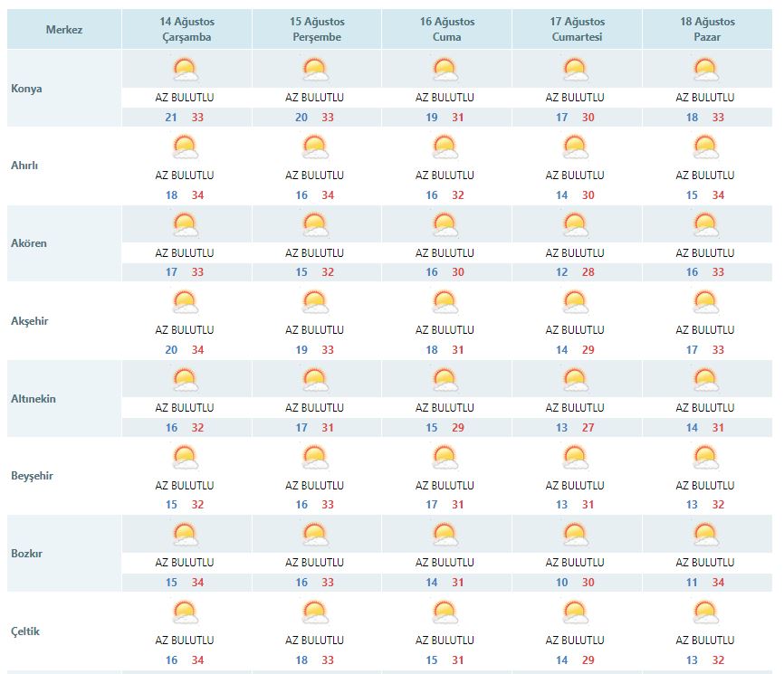Select the 14 Ağustos Çarşamba column header
The height and width of the screenshot is (674, 784).
coord(185,30)
